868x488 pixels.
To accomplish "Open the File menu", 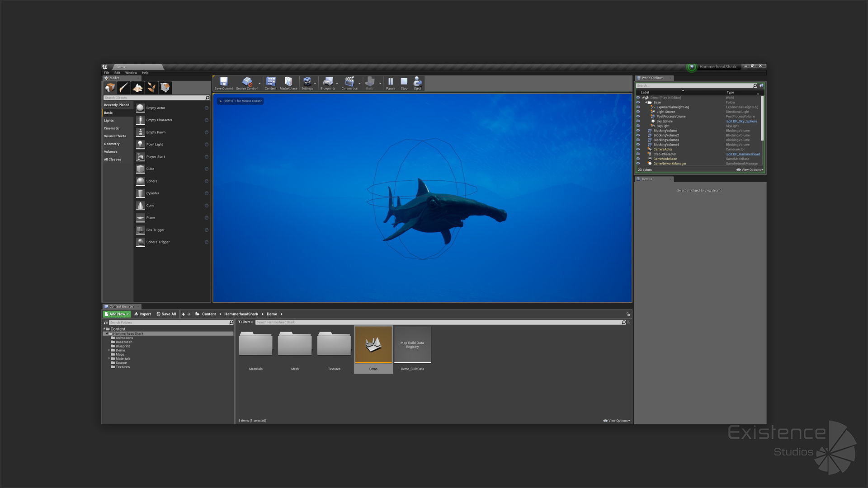I will pos(107,73).
